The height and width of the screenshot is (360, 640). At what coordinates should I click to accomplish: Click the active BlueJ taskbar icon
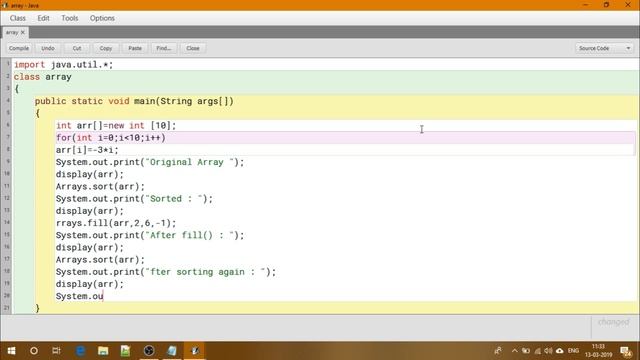click(x=195, y=351)
